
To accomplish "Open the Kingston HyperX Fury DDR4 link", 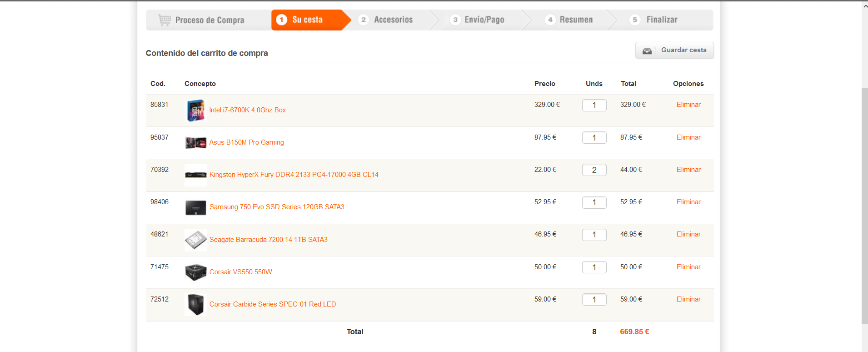I will [x=294, y=175].
